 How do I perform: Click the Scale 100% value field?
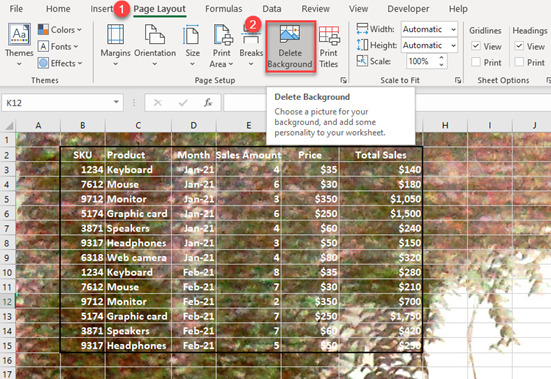[x=422, y=61]
